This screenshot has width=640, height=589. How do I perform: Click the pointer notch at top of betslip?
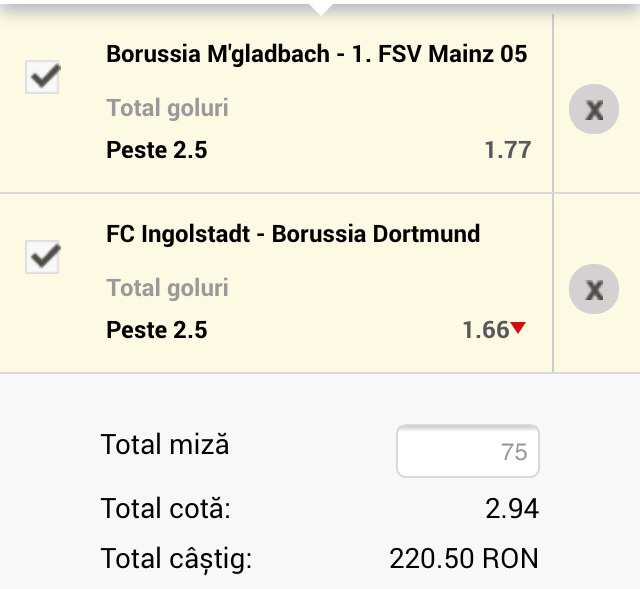pos(320,8)
